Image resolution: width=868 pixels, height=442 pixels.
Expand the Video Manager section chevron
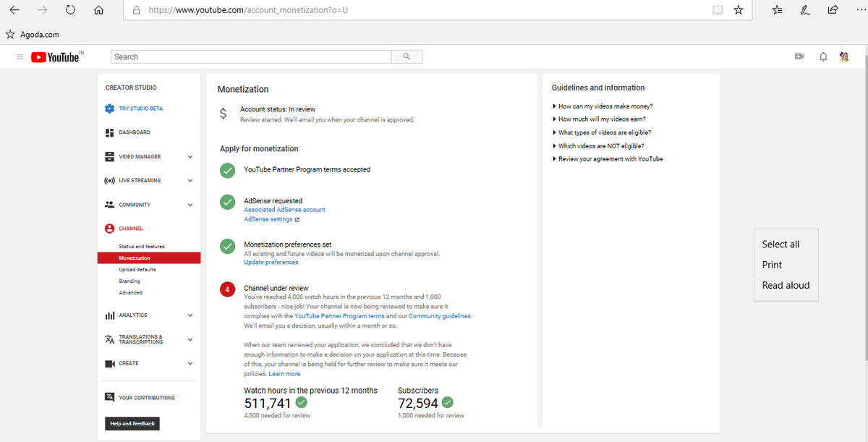pos(190,157)
